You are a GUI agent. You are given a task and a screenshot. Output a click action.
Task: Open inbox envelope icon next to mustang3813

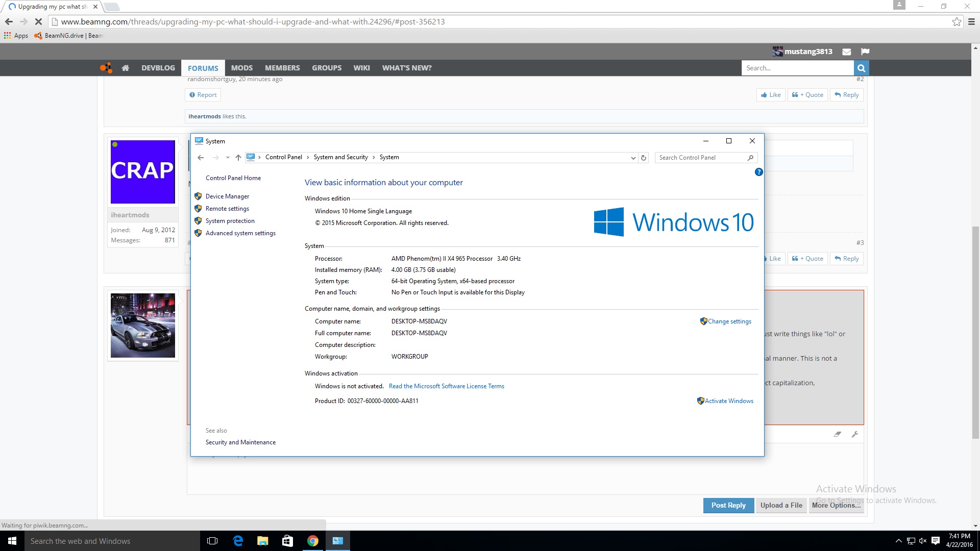847,52
